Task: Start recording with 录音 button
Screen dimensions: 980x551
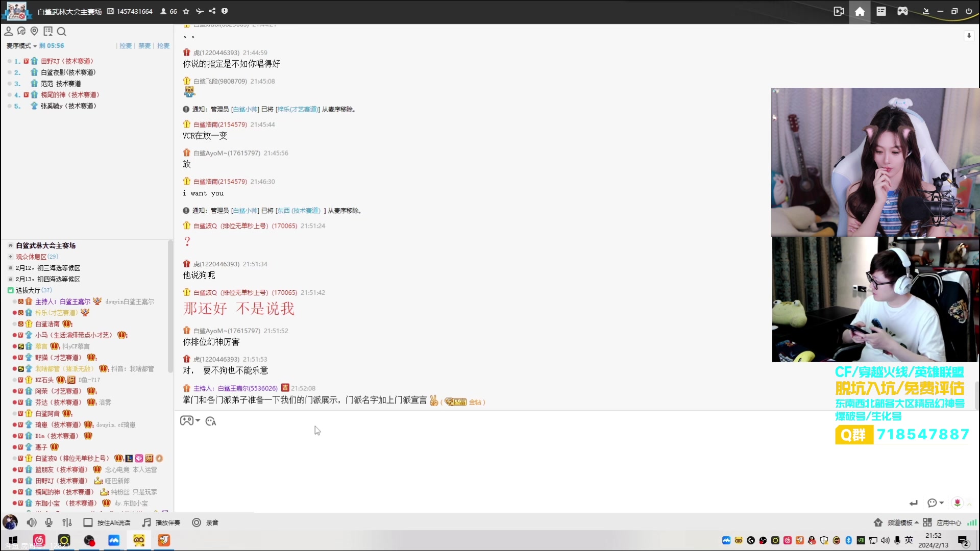Action: tap(205, 522)
